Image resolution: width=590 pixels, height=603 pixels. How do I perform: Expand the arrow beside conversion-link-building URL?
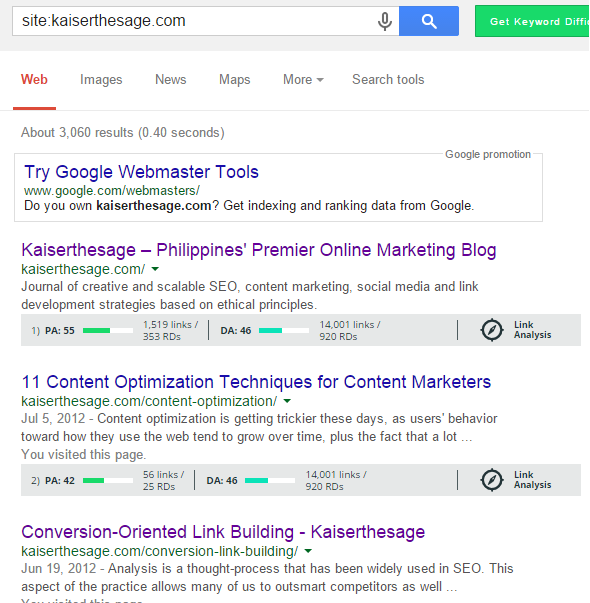[x=308, y=551]
